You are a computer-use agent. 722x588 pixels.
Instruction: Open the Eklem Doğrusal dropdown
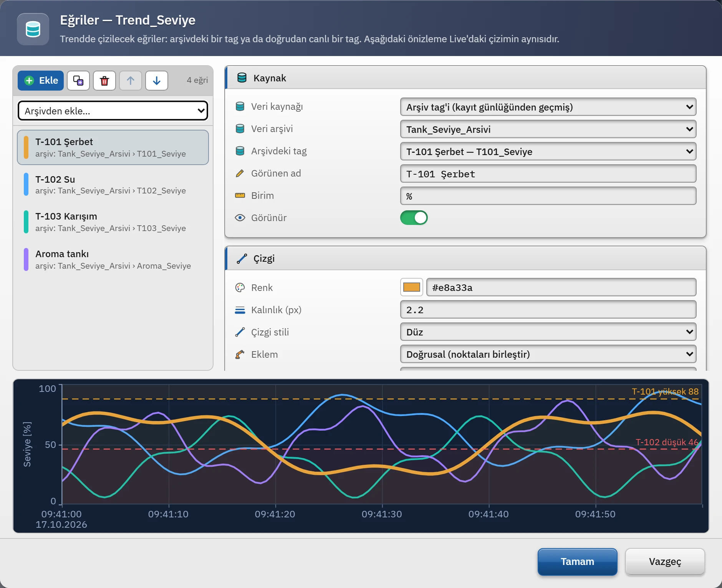(x=548, y=354)
